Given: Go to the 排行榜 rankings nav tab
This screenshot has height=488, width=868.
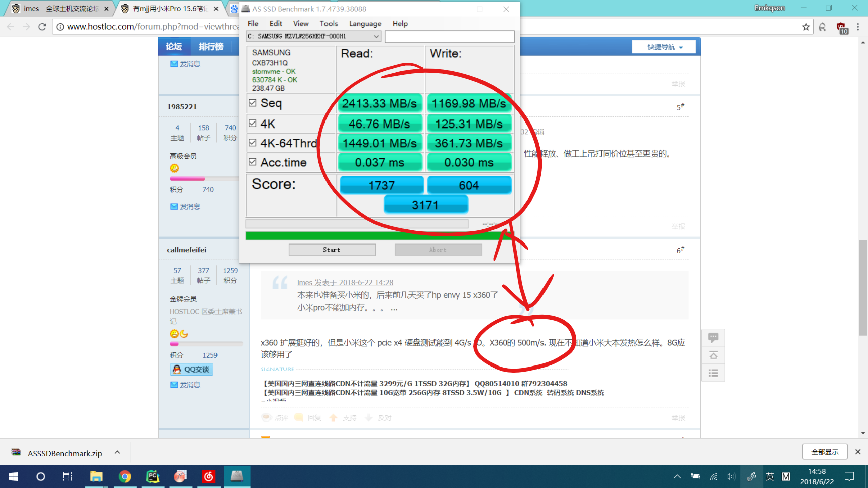Looking at the screenshot, I should pyautogui.click(x=211, y=47).
